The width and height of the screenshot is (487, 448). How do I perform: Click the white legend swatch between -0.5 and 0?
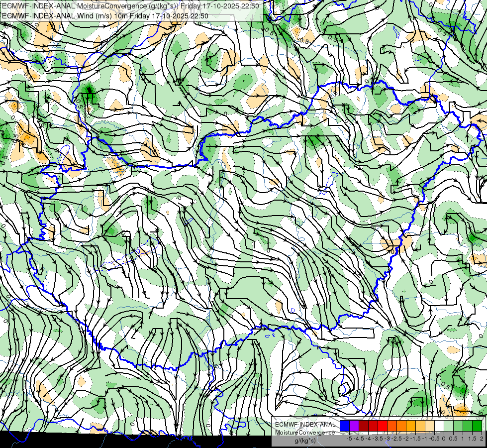[x=439, y=426]
